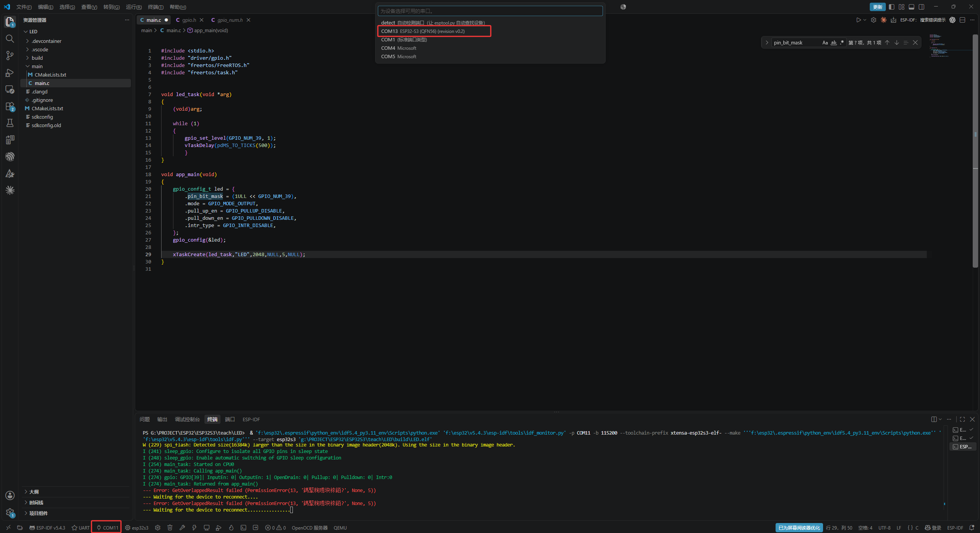
Task: Click the monitor device icon in status bar
Action: pyautogui.click(x=207, y=528)
